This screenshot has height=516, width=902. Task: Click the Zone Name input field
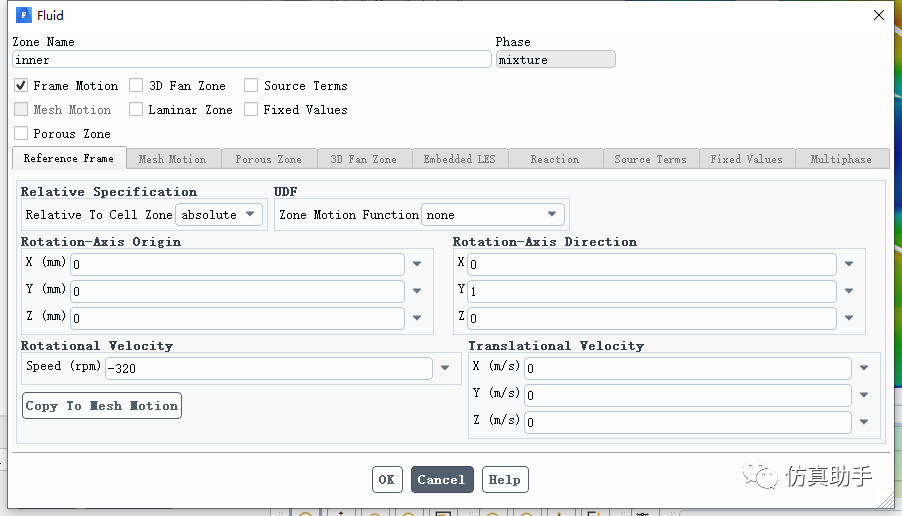[252, 59]
